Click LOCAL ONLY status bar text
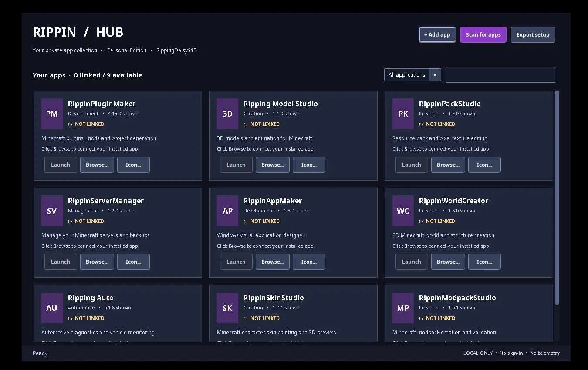The image size is (588, 370). click(x=478, y=353)
